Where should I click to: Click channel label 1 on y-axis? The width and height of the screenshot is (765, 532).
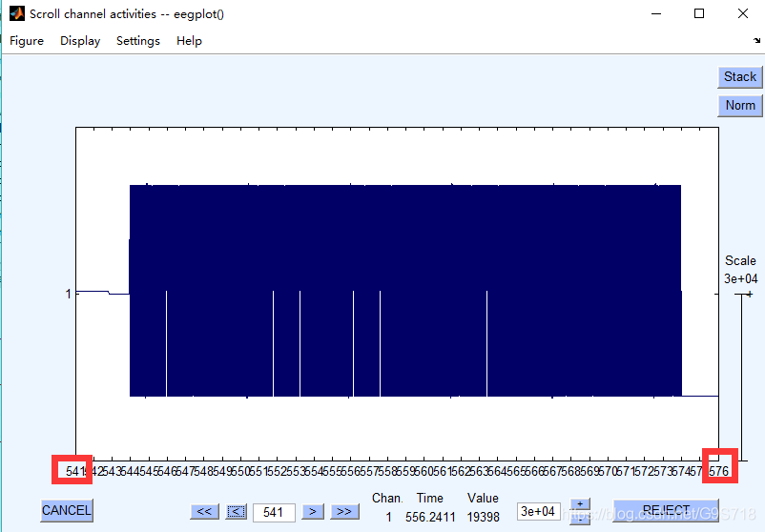click(x=69, y=294)
